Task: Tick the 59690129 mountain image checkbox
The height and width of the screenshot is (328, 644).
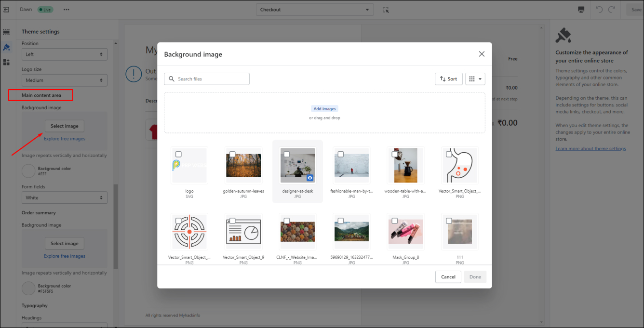Action: [341, 221]
